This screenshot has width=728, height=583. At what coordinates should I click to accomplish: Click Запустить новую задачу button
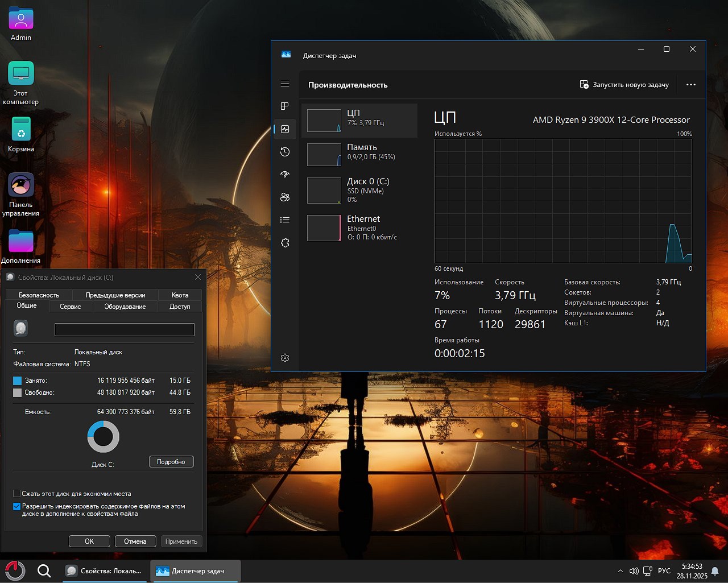(x=624, y=85)
